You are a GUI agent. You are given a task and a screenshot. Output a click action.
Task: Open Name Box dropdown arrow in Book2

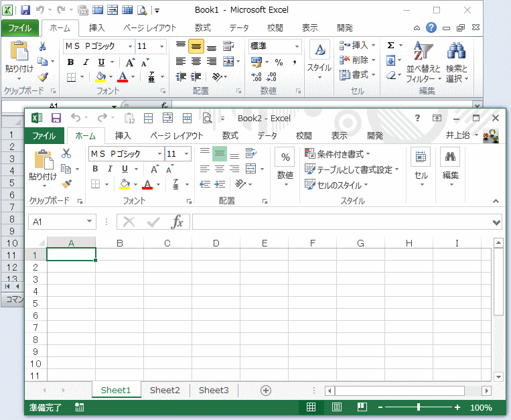[x=89, y=222]
